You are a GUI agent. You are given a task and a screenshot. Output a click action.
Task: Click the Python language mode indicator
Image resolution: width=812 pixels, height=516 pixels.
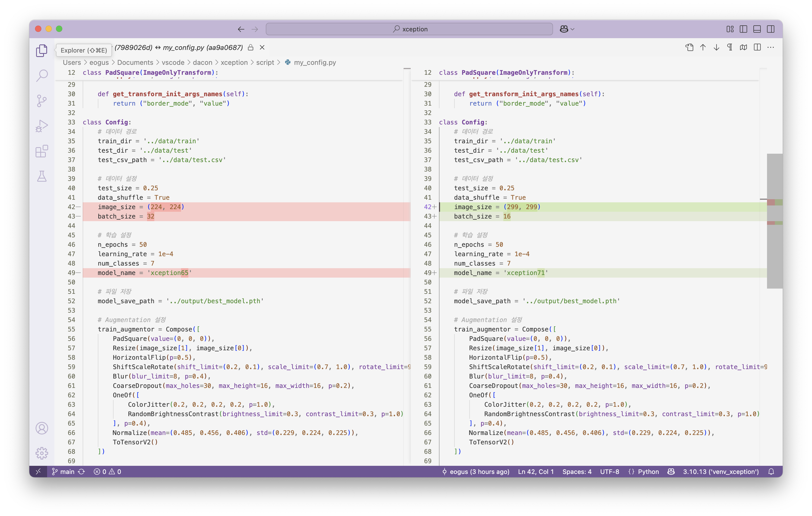[x=648, y=472]
